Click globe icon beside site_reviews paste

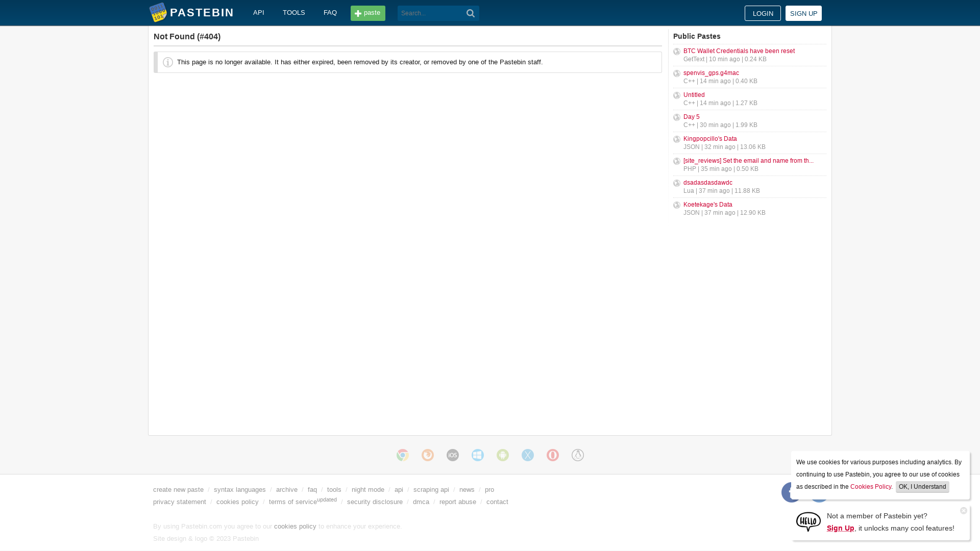[677, 161]
